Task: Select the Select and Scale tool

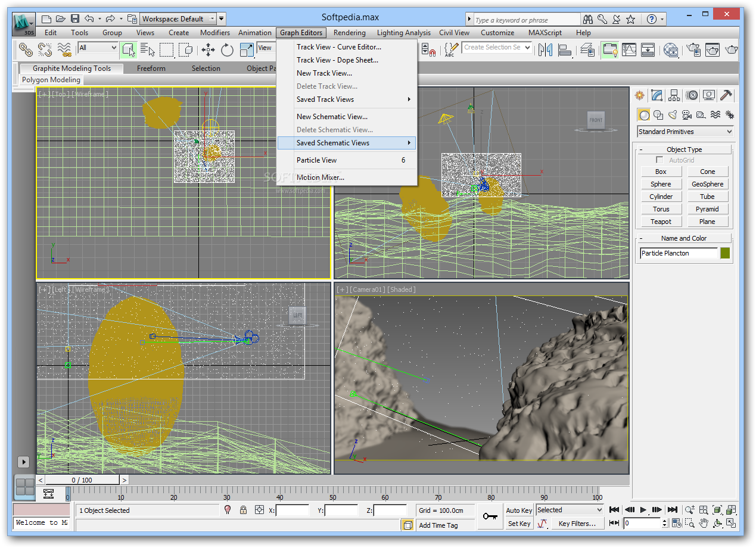Action: [247, 49]
